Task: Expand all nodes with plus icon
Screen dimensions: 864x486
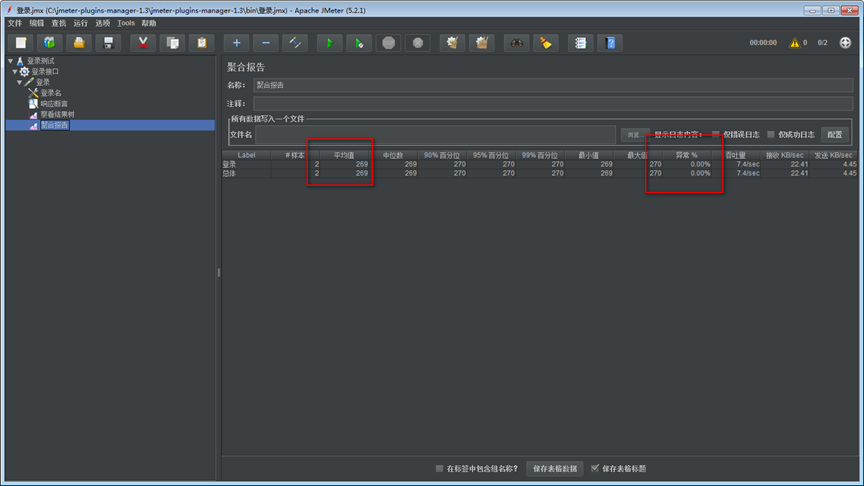Action: (236, 43)
